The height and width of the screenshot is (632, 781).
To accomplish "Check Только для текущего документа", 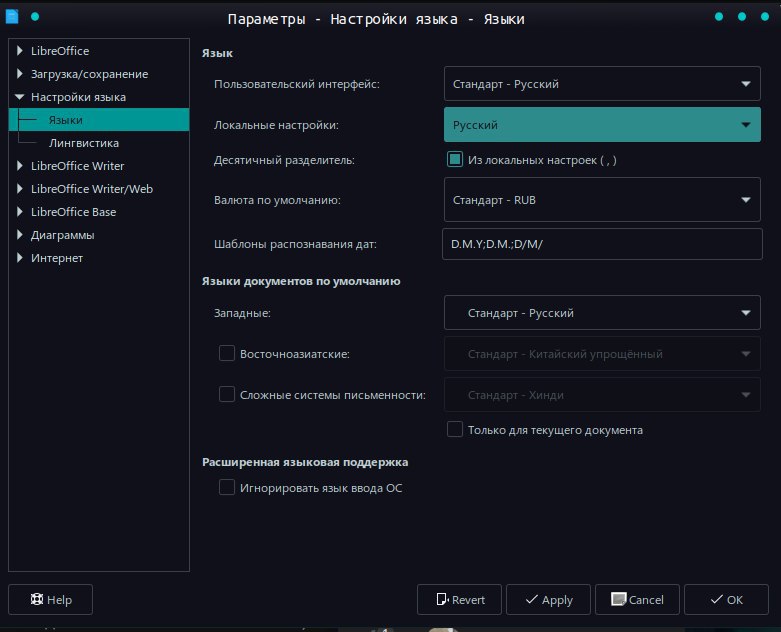I will 455,429.
